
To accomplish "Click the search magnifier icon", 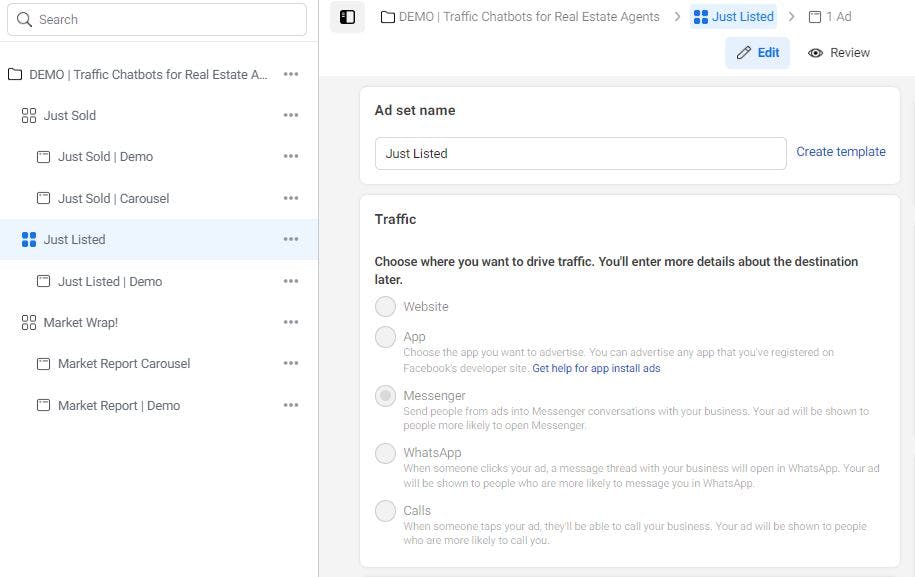I will point(24,20).
